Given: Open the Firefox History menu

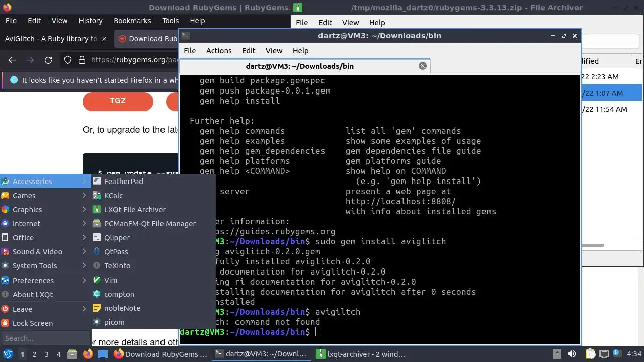Looking at the screenshot, I should point(91,21).
